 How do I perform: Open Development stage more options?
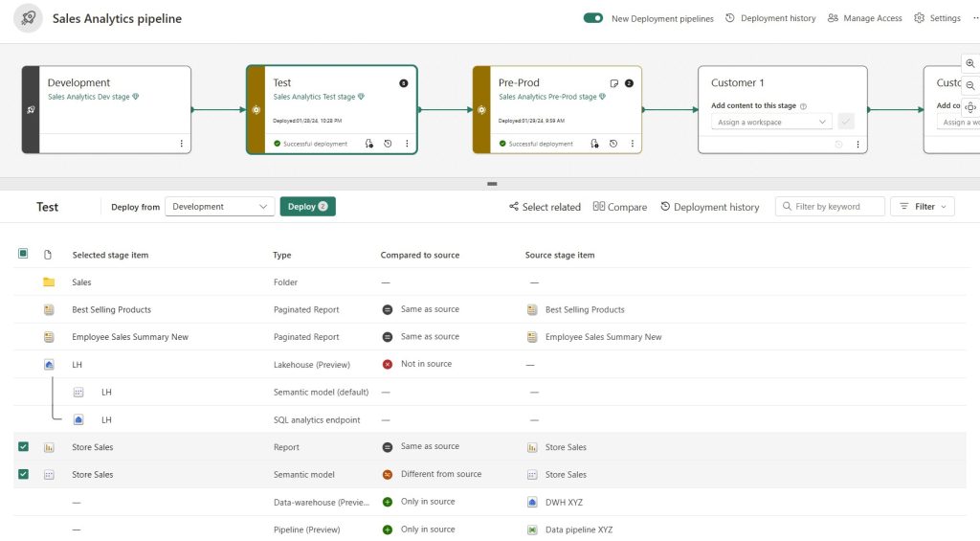[181, 144]
